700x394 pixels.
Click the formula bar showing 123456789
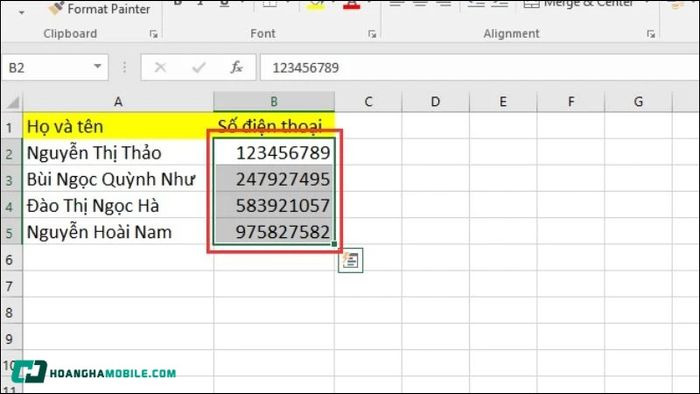[479, 68]
